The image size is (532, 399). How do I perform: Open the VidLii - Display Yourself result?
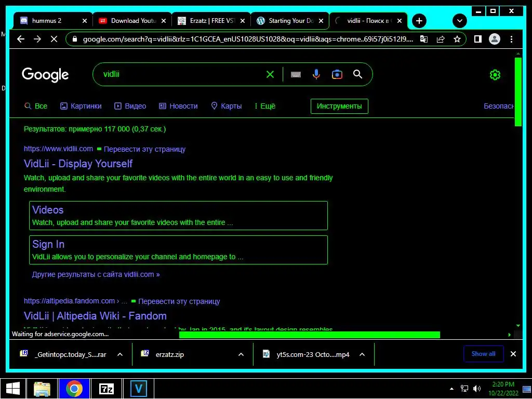point(78,164)
